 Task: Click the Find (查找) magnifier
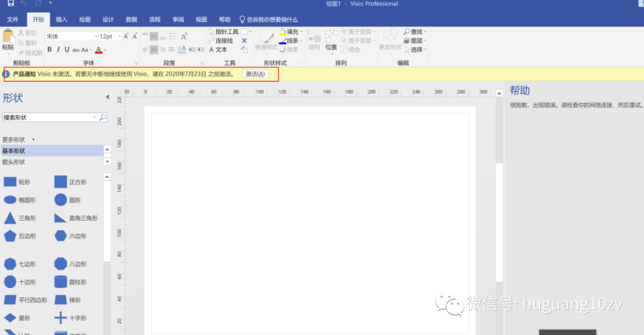coord(407,31)
